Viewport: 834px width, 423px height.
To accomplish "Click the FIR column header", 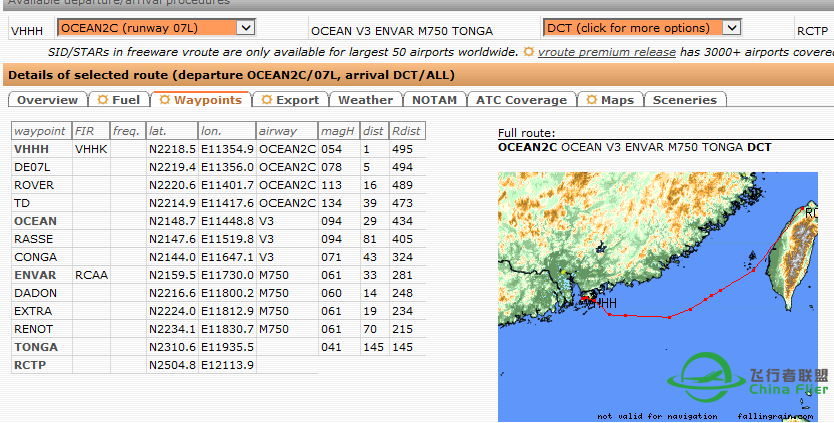I will [91, 131].
